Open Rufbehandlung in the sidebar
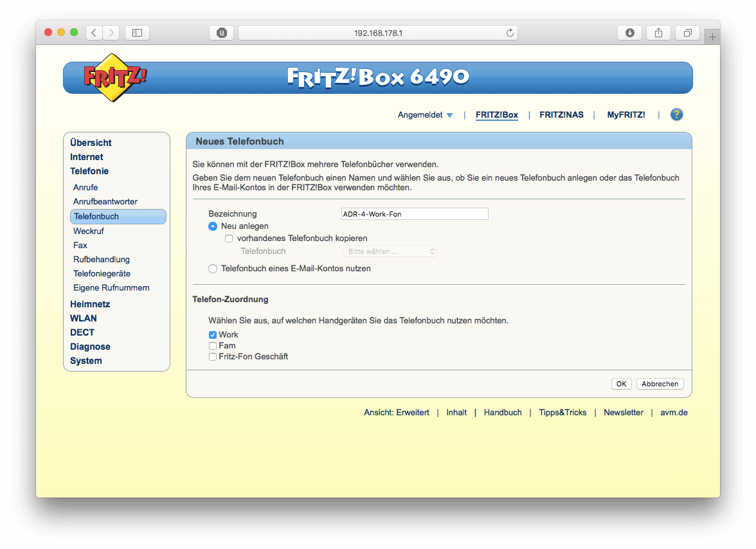Image resolution: width=756 pixels, height=549 pixels. coord(102,260)
